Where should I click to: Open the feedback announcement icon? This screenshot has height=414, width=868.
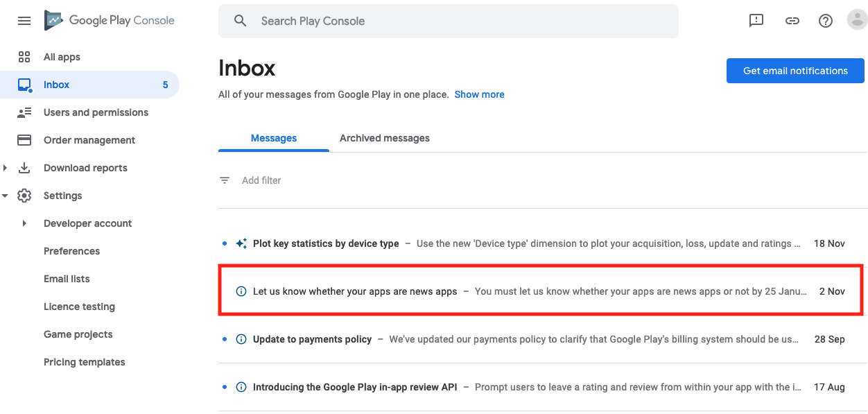(x=756, y=21)
